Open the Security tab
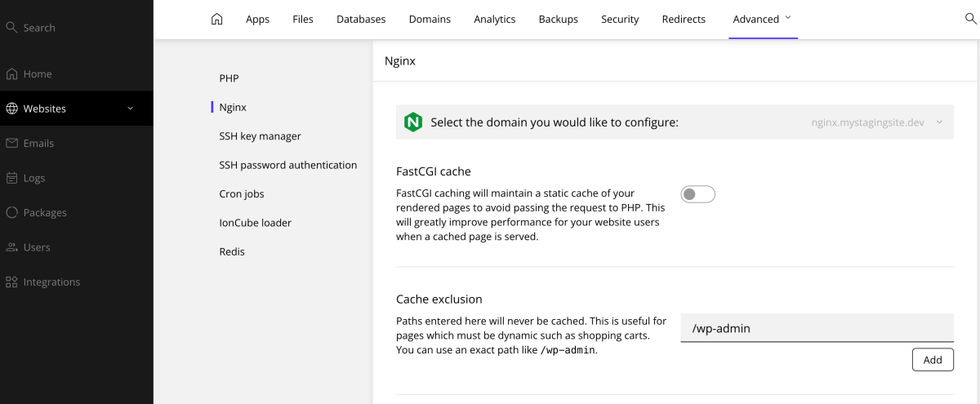Screen dimensions: 980x404 pyautogui.click(x=620, y=20)
